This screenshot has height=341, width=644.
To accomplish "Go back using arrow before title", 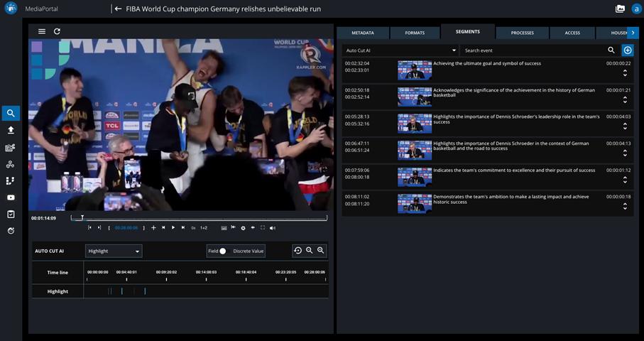I will point(119,9).
